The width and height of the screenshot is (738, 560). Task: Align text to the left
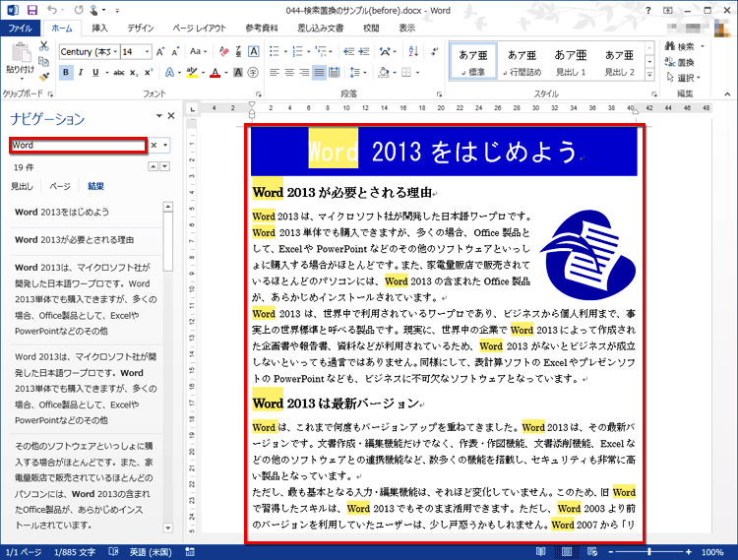point(275,73)
